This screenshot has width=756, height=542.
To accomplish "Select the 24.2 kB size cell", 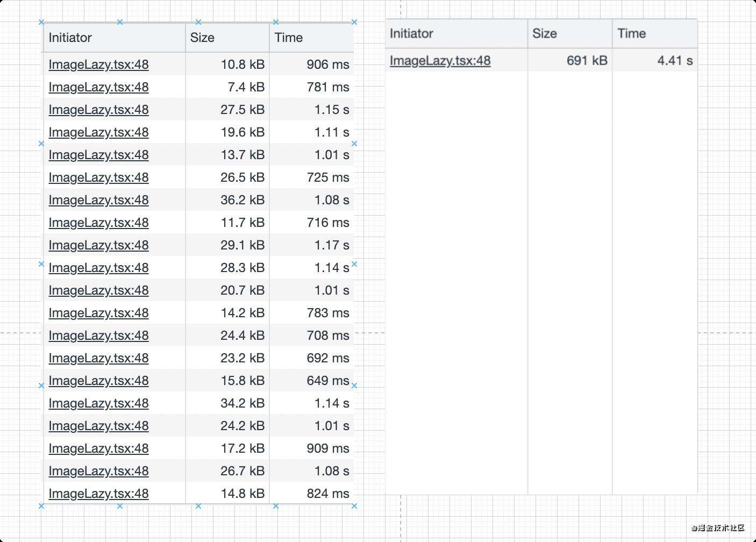I will [x=227, y=426].
